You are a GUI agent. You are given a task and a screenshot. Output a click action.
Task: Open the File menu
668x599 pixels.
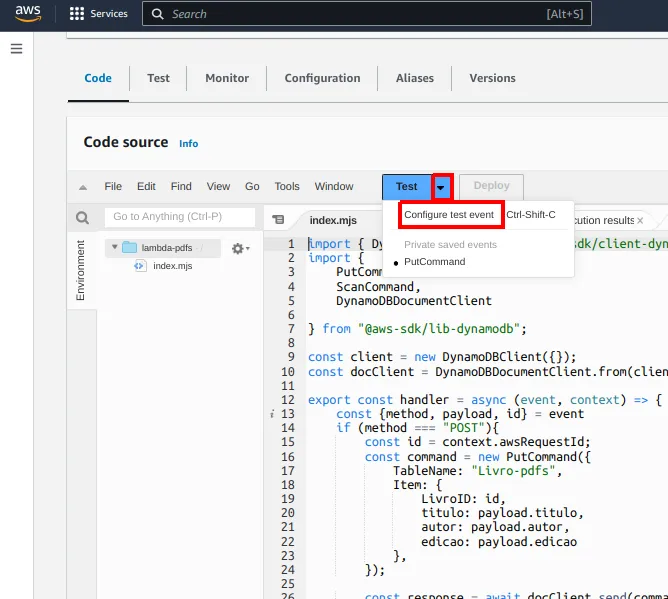[113, 187]
